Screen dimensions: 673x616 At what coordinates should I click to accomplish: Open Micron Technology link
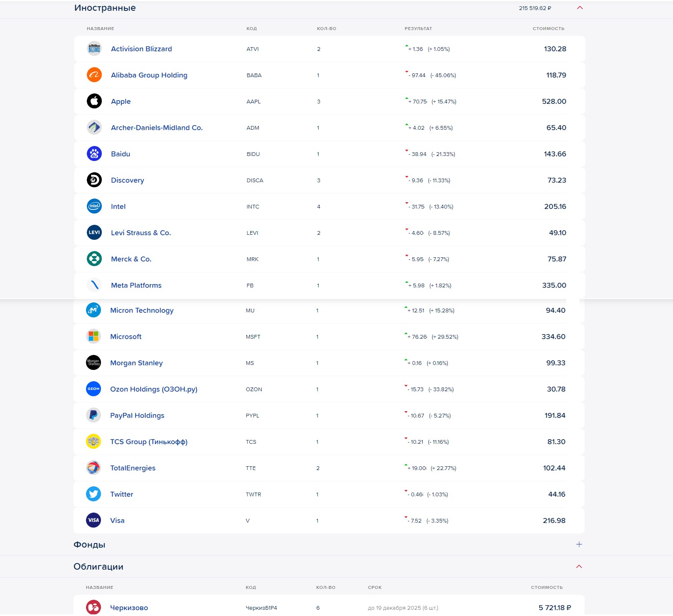[x=142, y=310]
